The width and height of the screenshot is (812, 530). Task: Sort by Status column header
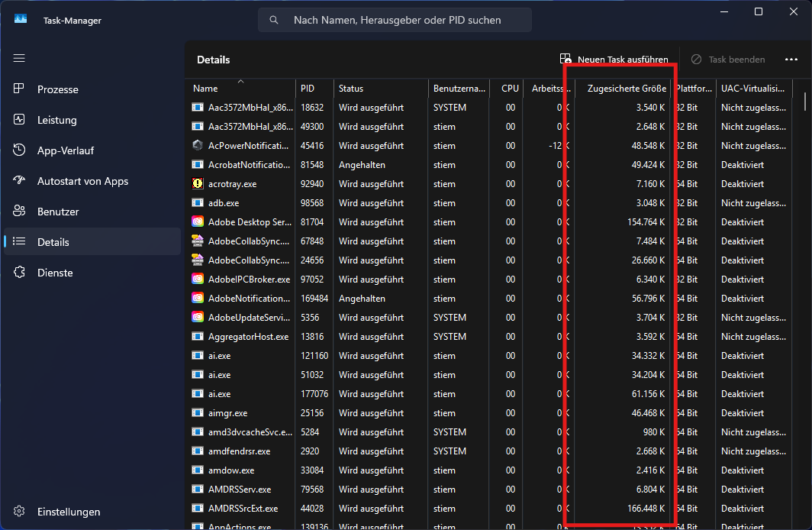(x=381, y=89)
